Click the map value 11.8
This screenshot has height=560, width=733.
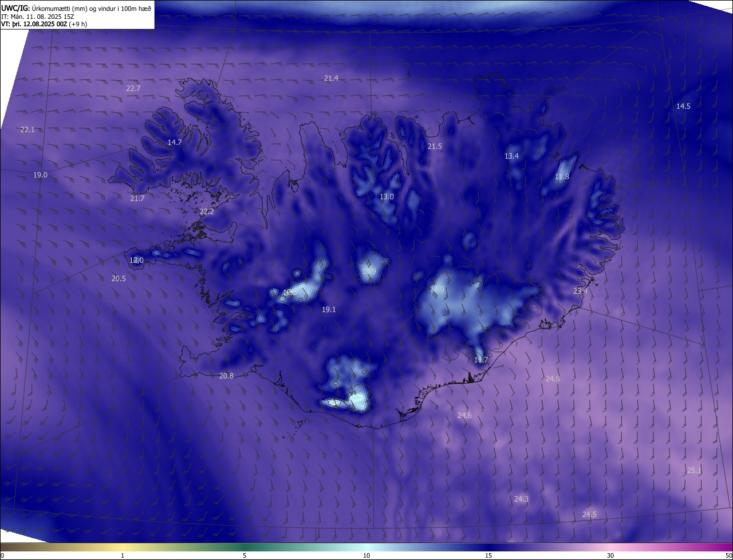tap(562, 177)
